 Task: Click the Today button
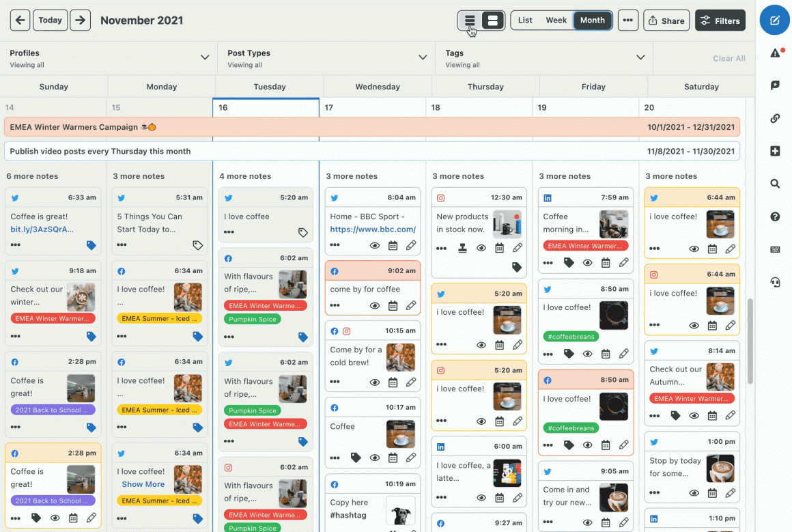pos(50,20)
